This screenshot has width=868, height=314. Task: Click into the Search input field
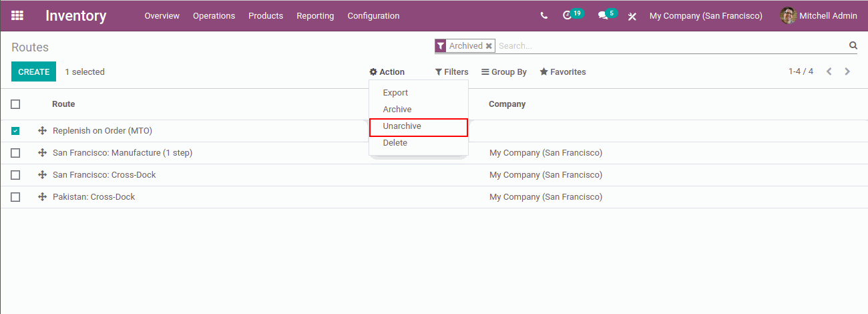tap(668, 46)
